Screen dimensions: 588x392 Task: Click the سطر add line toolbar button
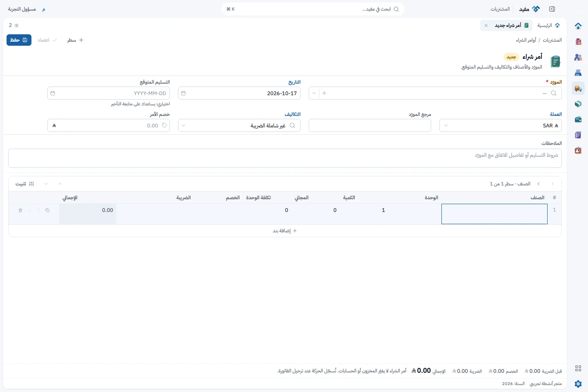point(76,40)
